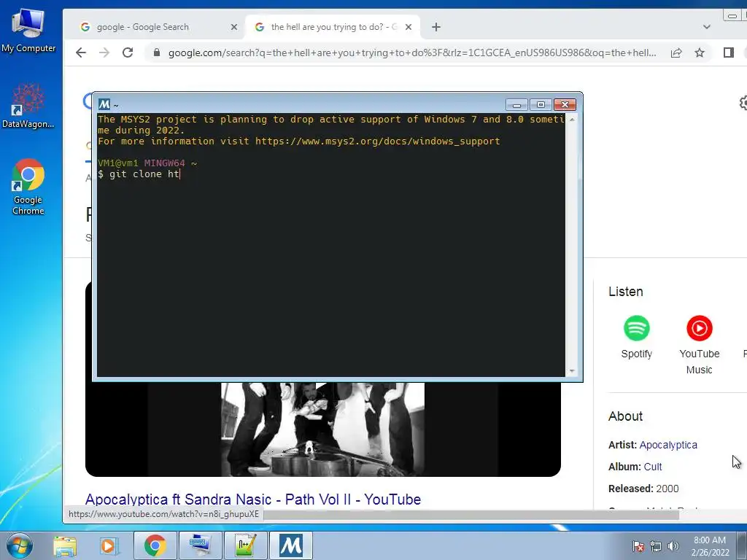
Task: Click the Listen heading
Action: (625, 292)
